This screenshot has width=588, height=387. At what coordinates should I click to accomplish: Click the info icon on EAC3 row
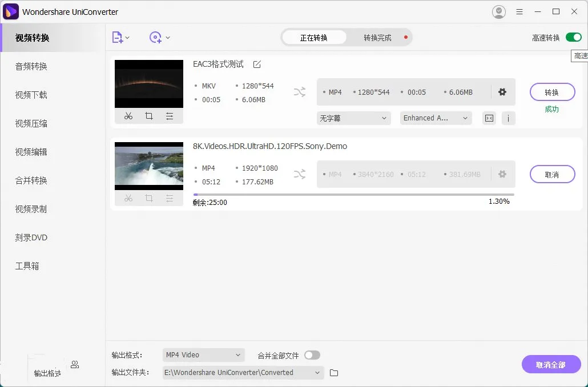pyautogui.click(x=509, y=118)
